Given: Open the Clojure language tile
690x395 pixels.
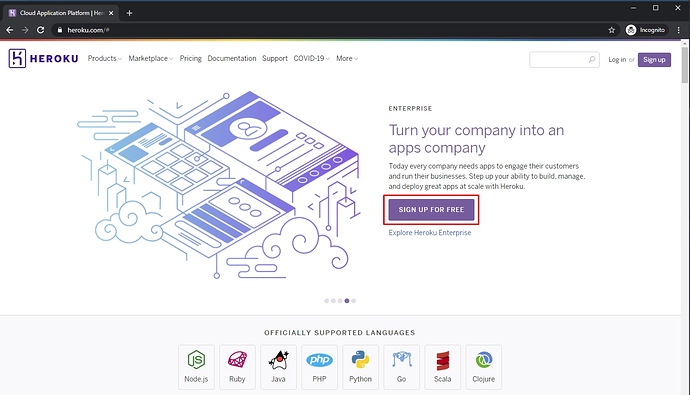Looking at the screenshot, I should (x=484, y=367).
